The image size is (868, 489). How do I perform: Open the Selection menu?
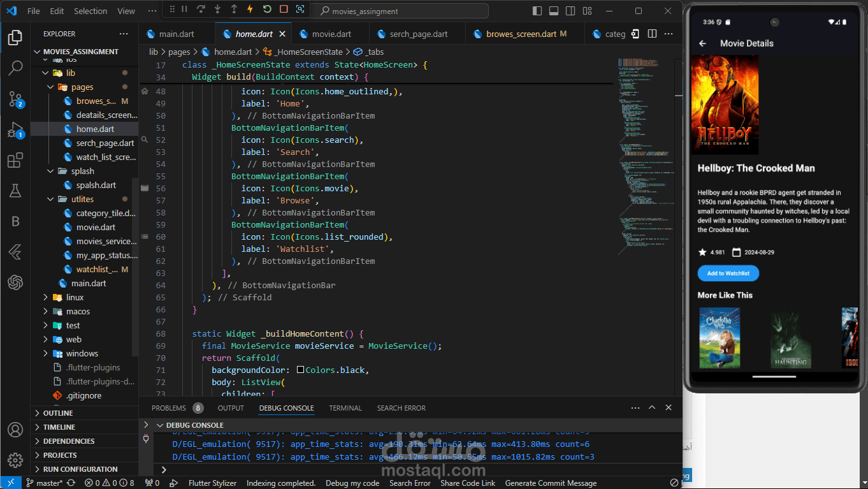point(90,11)
